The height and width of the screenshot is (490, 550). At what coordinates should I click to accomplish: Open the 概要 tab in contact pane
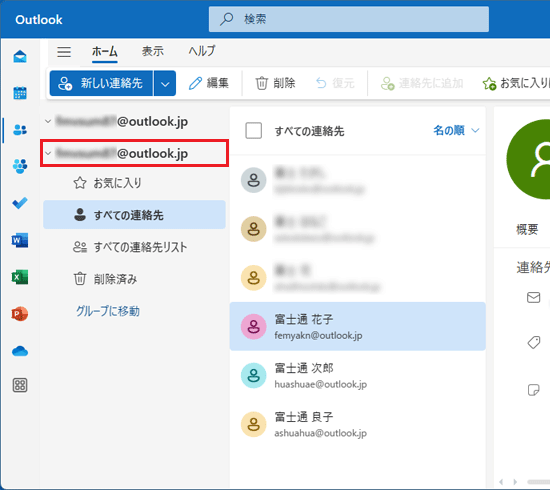[x=527, y=229]
